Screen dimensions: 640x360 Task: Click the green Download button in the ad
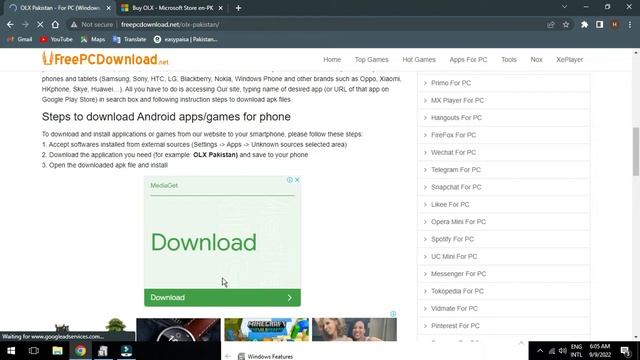222,298
